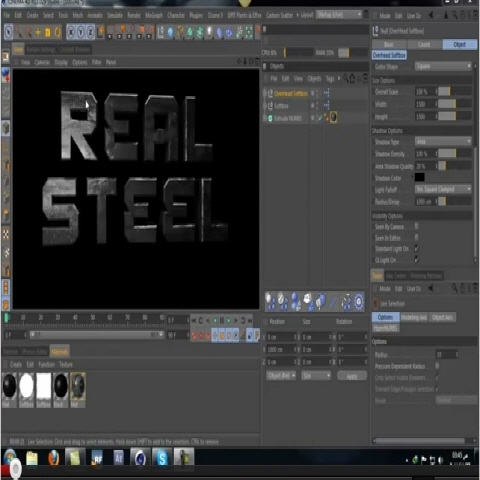Toggle the Z axis lock
This screenshot has width=480, height=480.
90,32
